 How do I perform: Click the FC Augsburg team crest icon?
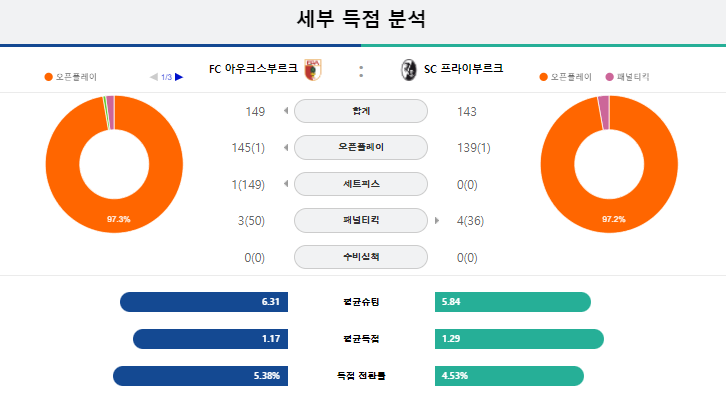313,70
